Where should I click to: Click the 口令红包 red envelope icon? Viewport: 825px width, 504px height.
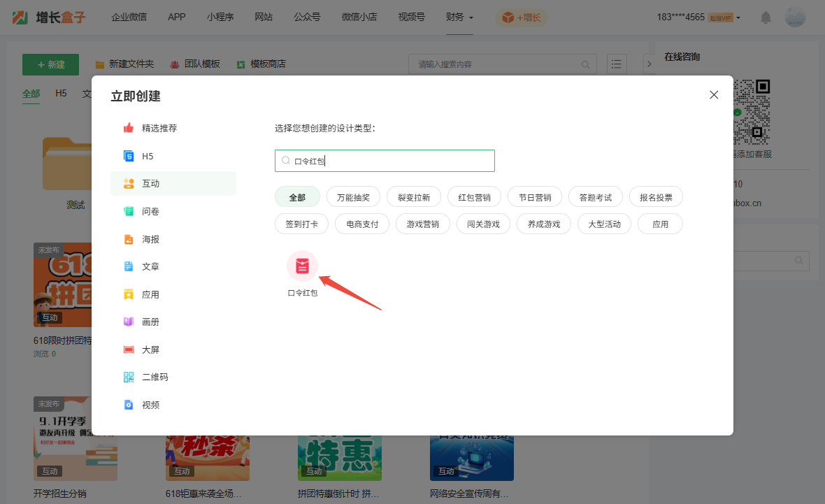[302, 266]
